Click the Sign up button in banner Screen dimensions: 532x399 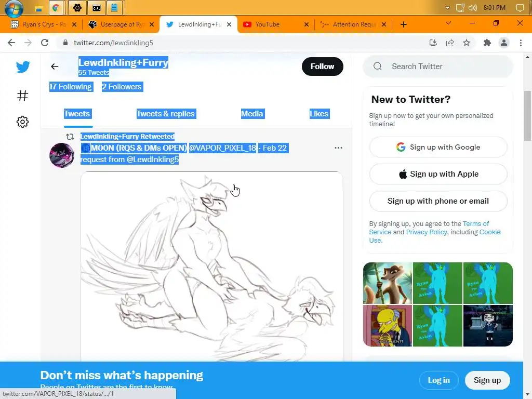[487, 380]
